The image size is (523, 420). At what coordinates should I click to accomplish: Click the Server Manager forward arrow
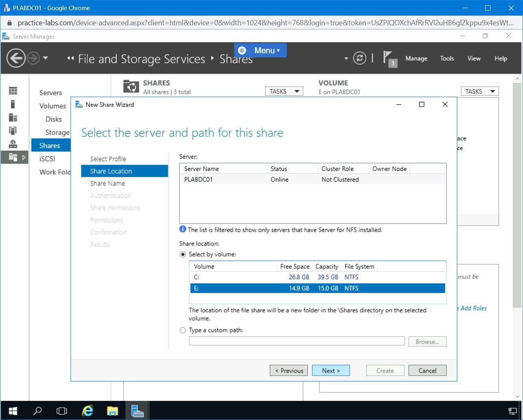(33, 59)
